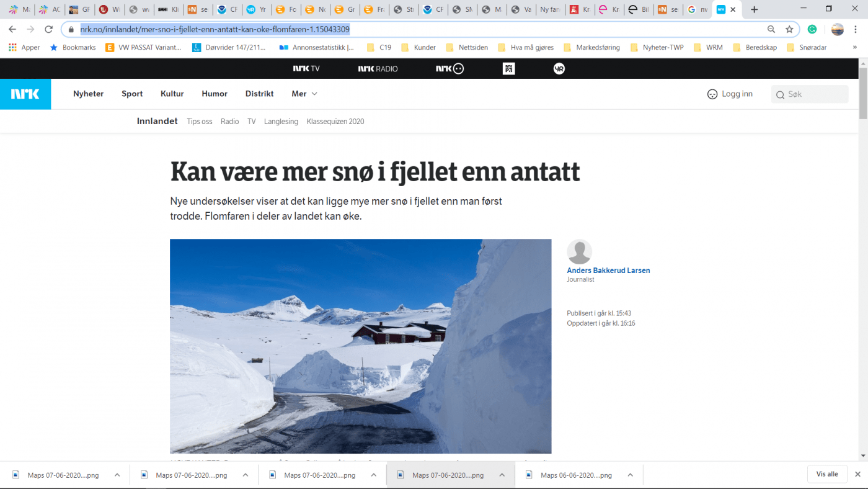This screenshot has width=868, height=489.
Task: Click the browser zoom magnifier icon
Action: [x=771, y=29]
